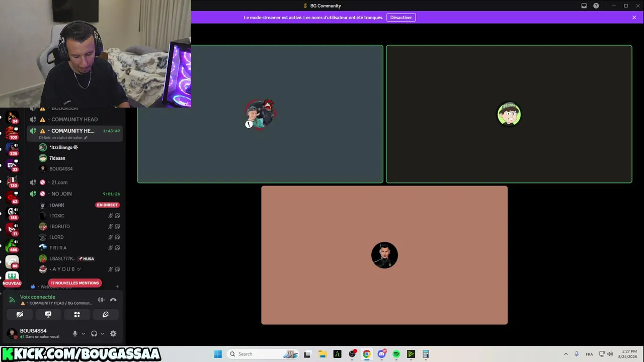Select the active COMMUNITY HE... voice channel
Screen dimensions: 644x362
pyautogui.click(x=74, y=131)
